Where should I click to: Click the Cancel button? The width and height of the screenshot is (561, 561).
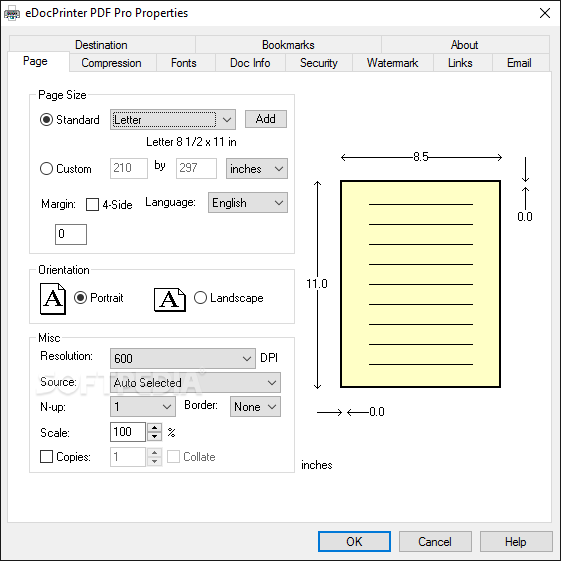[x=435, y=541]
